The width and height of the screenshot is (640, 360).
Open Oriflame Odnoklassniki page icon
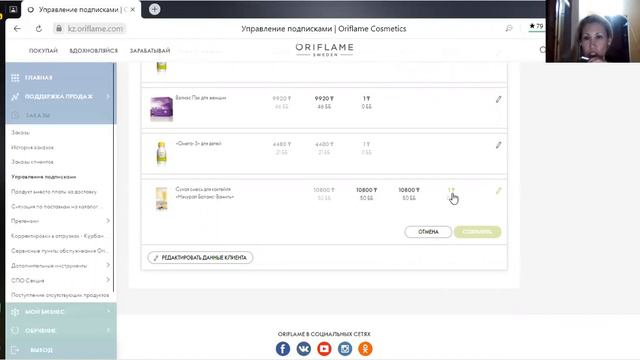[x=365, y=349]
